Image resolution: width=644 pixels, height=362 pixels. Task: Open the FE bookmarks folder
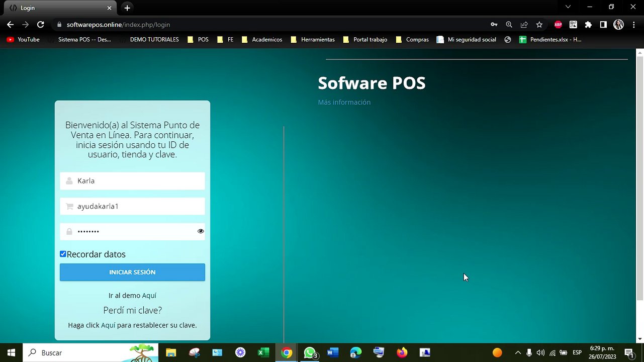[225, 39]
